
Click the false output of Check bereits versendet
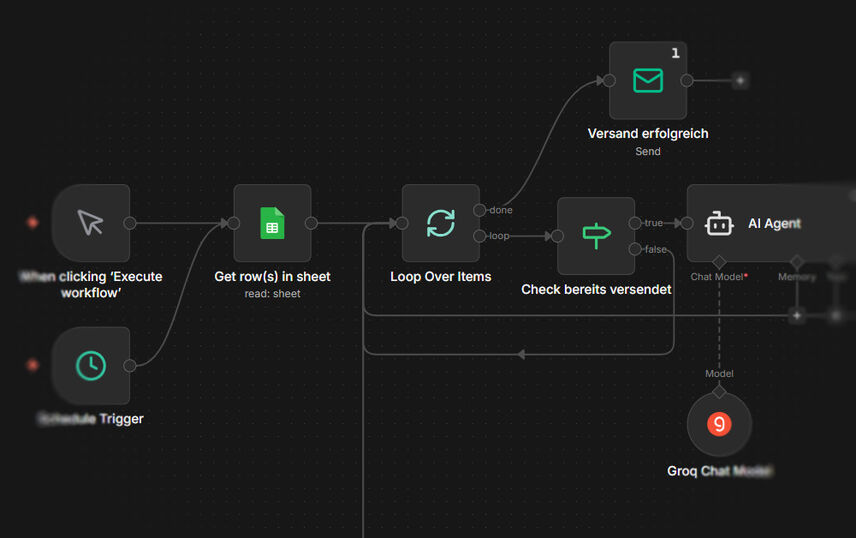635,249
